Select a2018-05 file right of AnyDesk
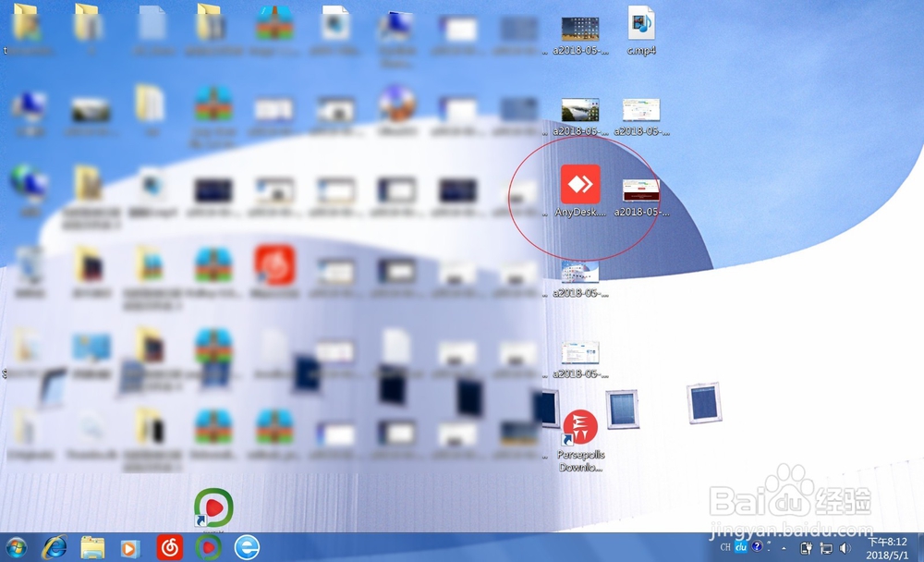Screen dimensions: 924x562 coord(641,198)
